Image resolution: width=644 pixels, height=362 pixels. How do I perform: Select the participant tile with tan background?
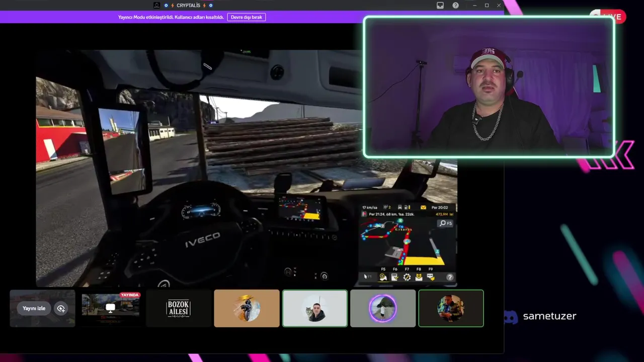(x=247, y=308)
